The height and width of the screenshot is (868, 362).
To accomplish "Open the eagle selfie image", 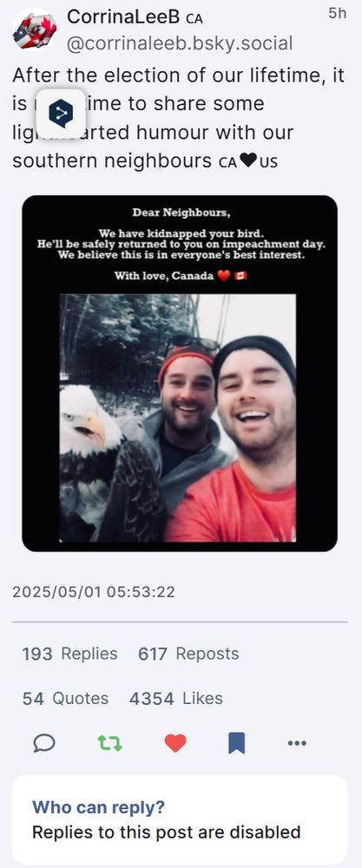I will pyautogui.click(x=178, y=418).
